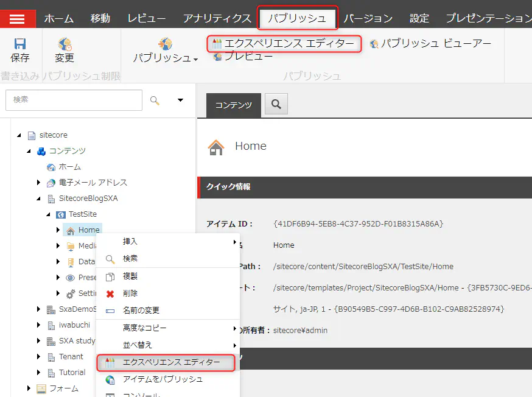Expand the Tutorial node arrow

[x=38, y=373]
